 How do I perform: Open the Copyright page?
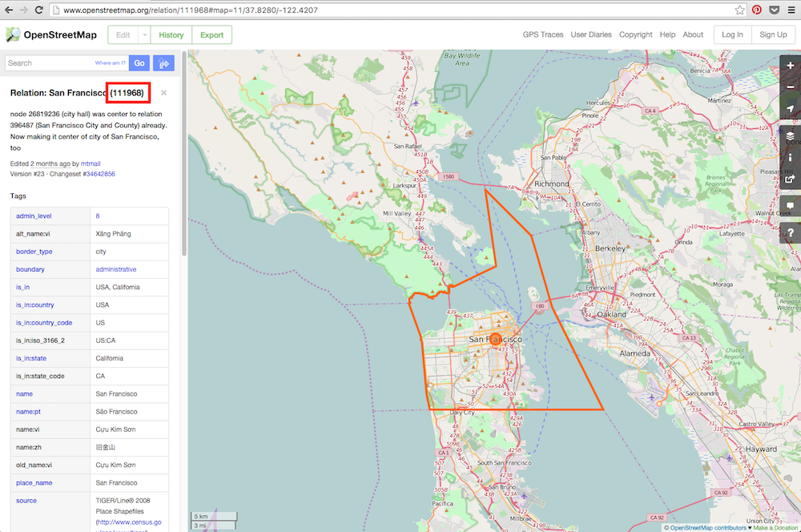point(635,34)
